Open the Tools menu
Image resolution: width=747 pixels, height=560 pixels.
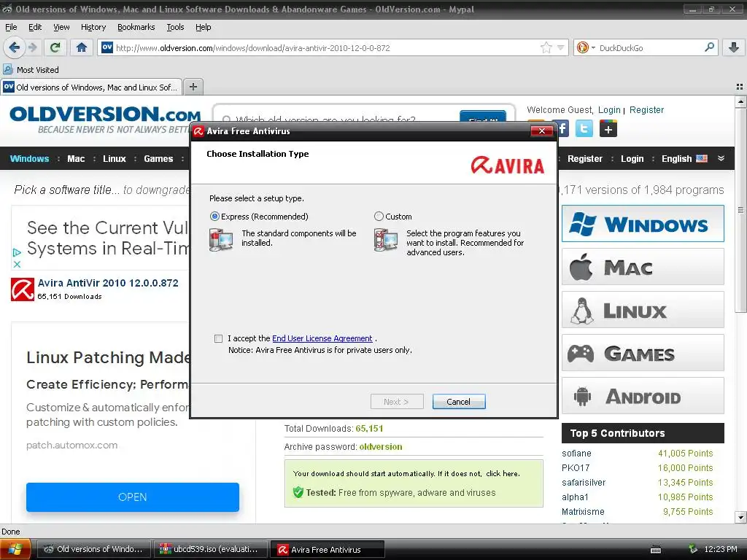tap(175, 27)
